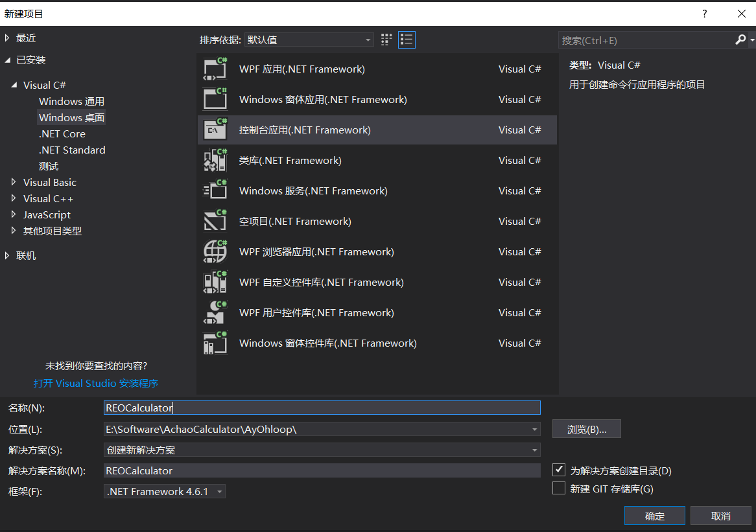Select the WPF 浏览器应用 globe icon
The width and height of the screenshot is (756, 532).
pos(215,251)
